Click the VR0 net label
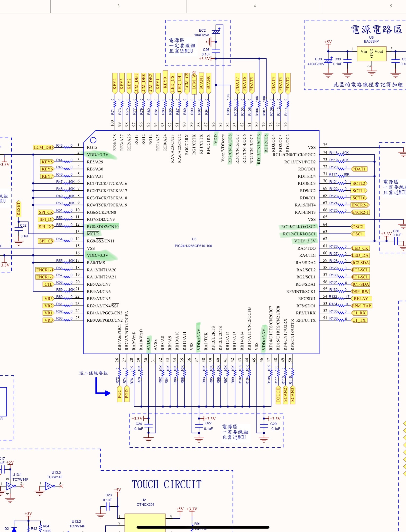 point(48,320)
